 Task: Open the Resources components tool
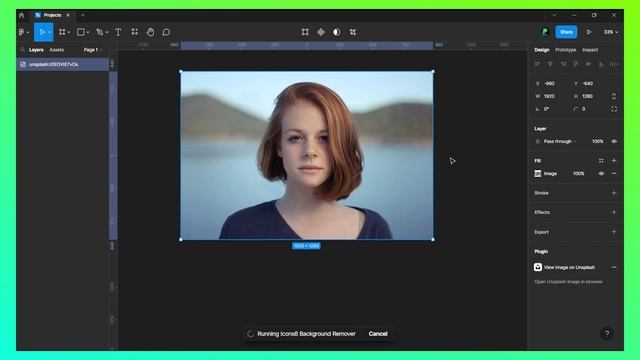pos(134,32)
